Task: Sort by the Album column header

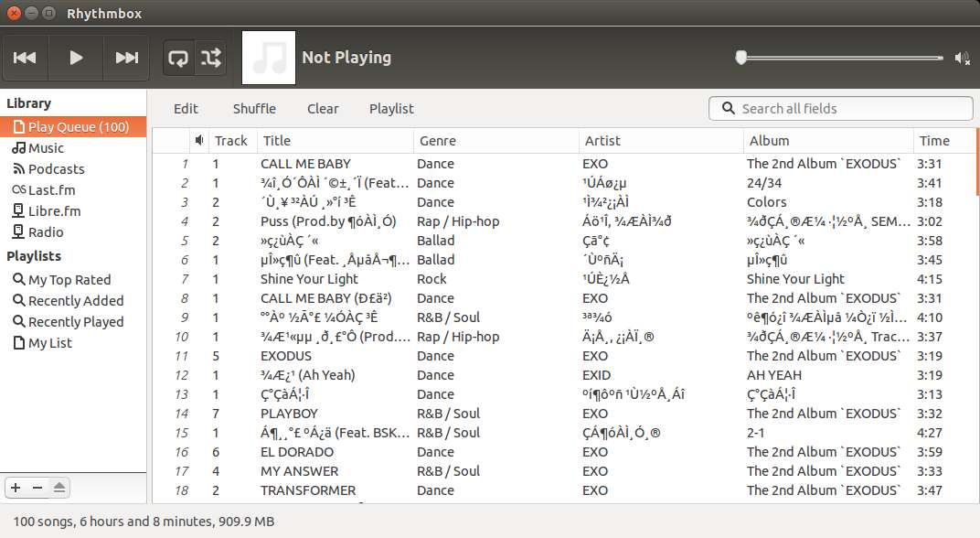Action: tap(829, 141)
